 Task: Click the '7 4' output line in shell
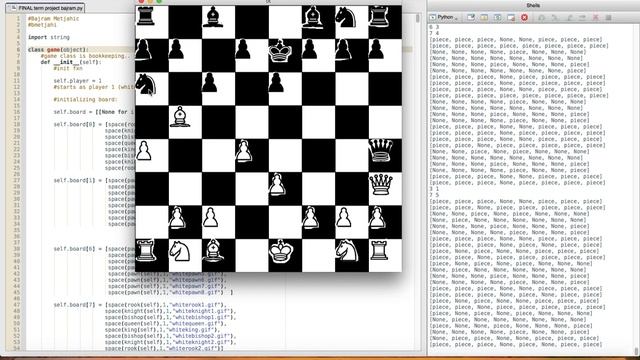[x=434, y=33]
